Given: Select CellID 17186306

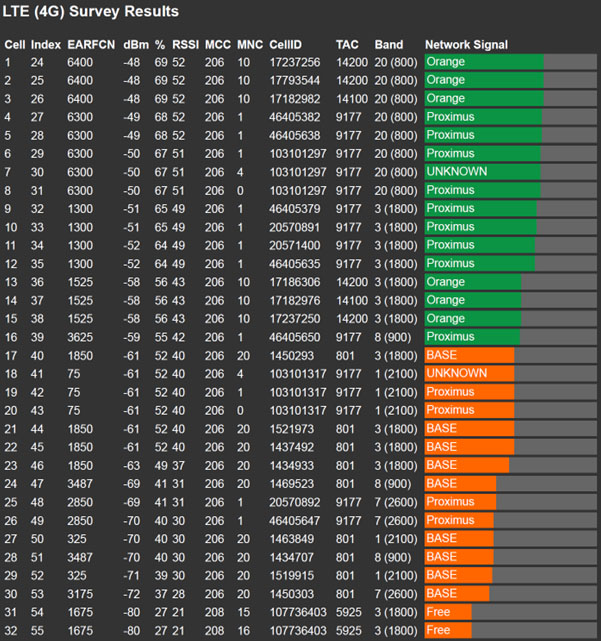Looking at the screenshot, I should coord(295,282).
